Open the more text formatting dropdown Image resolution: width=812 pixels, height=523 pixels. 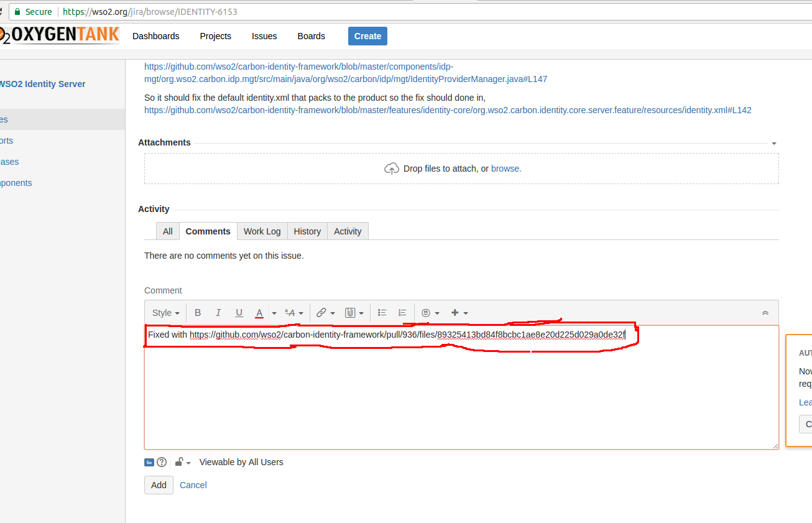293,313
